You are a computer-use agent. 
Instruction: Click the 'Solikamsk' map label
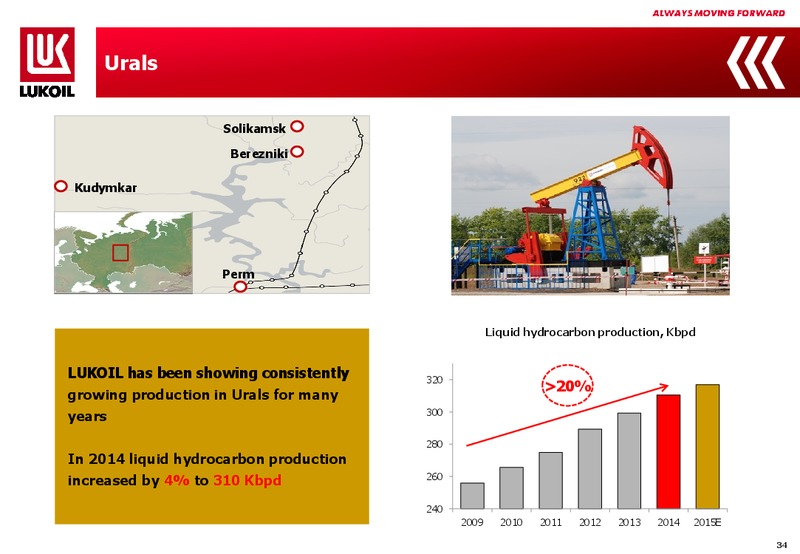pyautogui.click(x=254, y=129)
